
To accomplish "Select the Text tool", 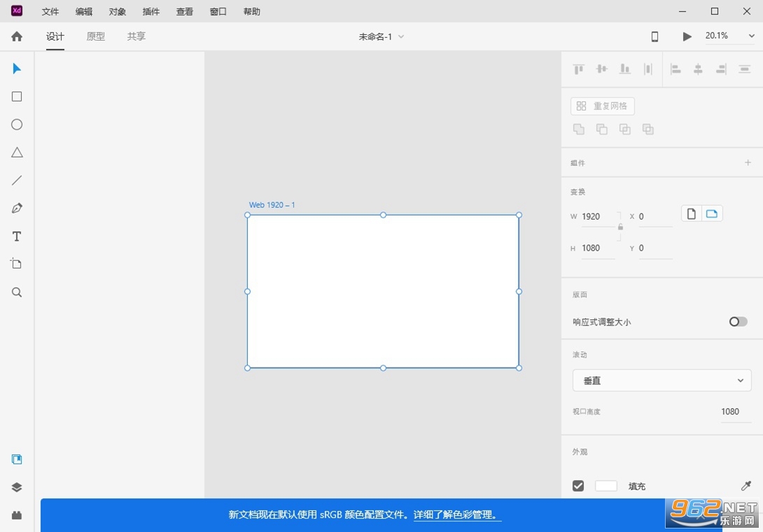I will (17, 237).
